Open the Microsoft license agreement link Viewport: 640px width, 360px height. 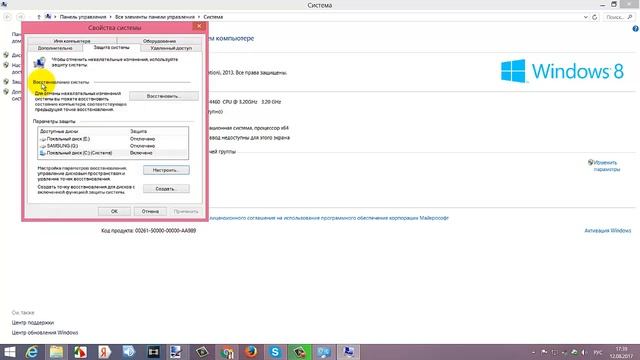point(329,218)
